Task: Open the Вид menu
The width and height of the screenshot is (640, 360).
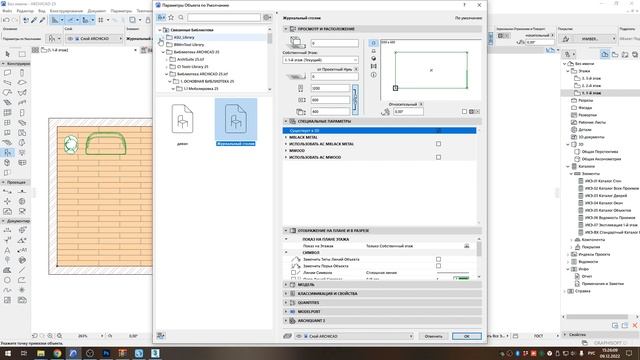Action: pyautogui.click(x=42, y=11)
